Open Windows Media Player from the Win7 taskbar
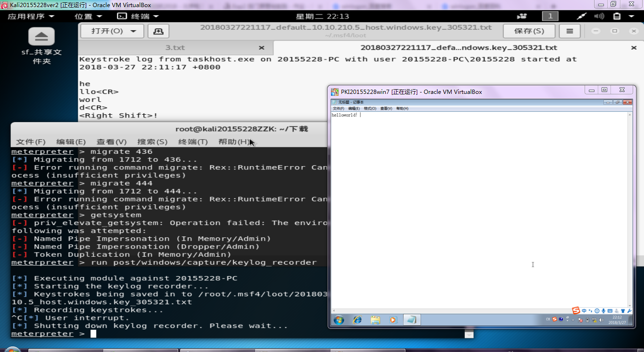Image resolution: width=644 pixels, height=352 pixels. (x=393, y=320)
